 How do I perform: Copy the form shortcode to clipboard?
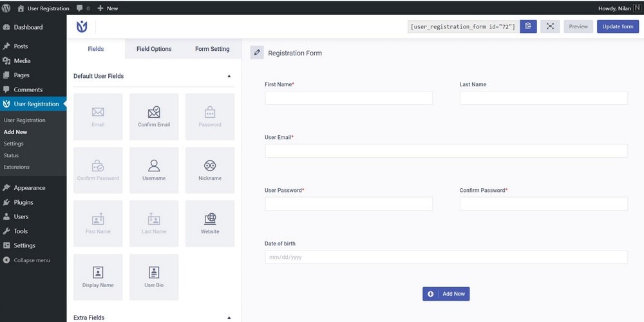click(528, 26)
